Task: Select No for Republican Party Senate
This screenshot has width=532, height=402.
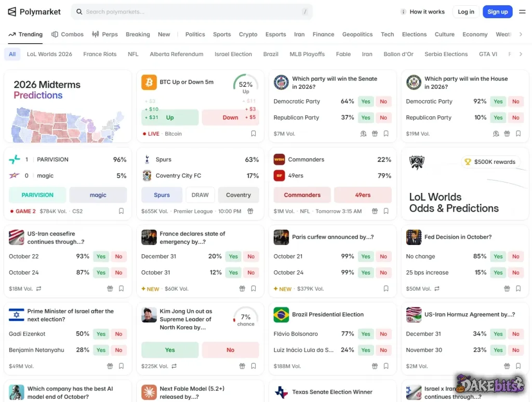Action: tap(383, 118)
